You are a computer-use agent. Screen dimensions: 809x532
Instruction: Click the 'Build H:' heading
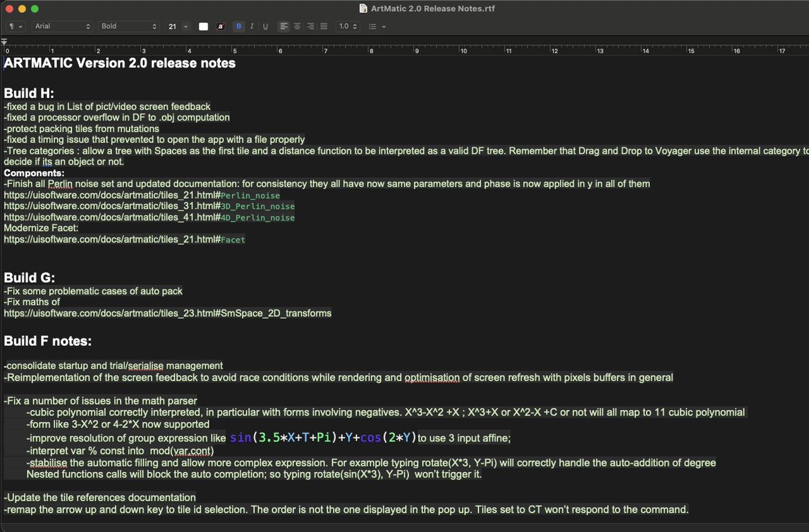coord(29,93)
